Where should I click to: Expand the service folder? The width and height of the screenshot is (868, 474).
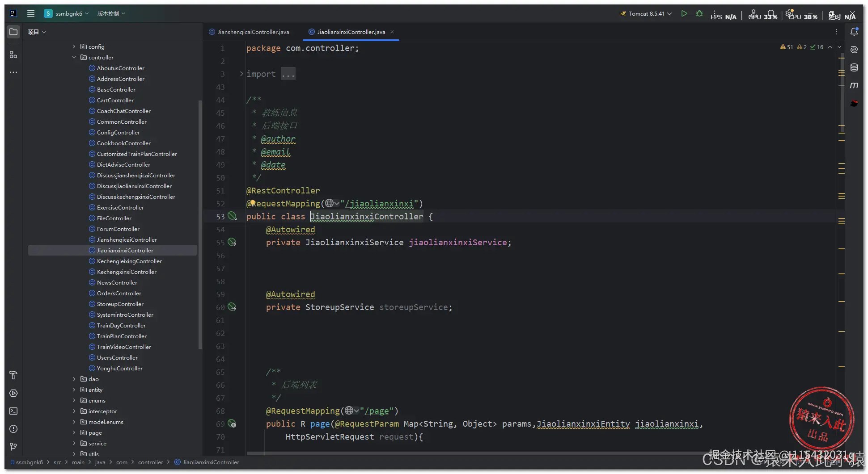coord(74,443)
